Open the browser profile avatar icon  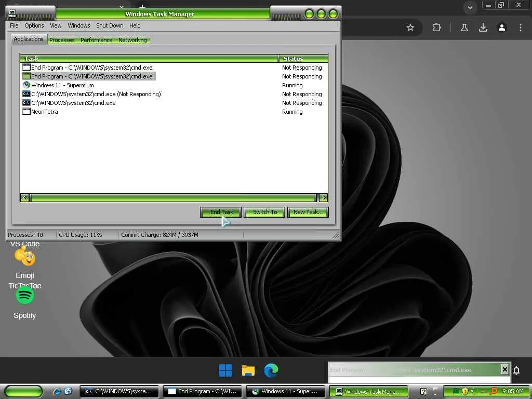tap(502, 28)
